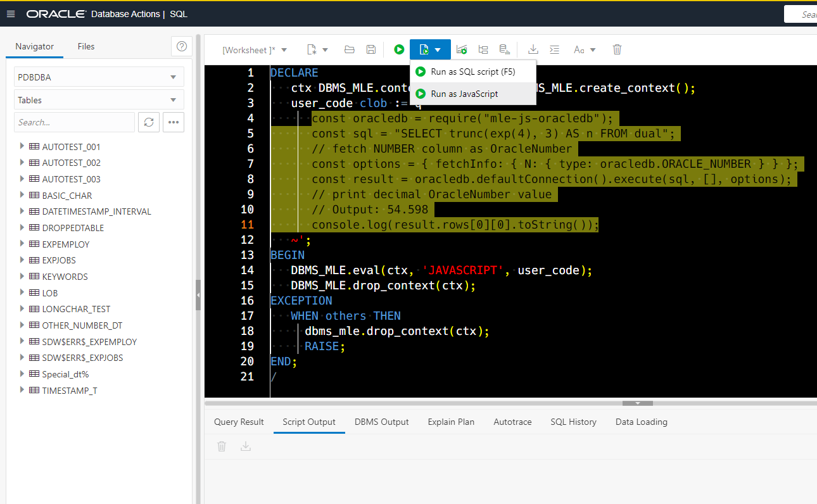Open the font case Aa dropdown
The image size is (817, 504).
point(585,49)
